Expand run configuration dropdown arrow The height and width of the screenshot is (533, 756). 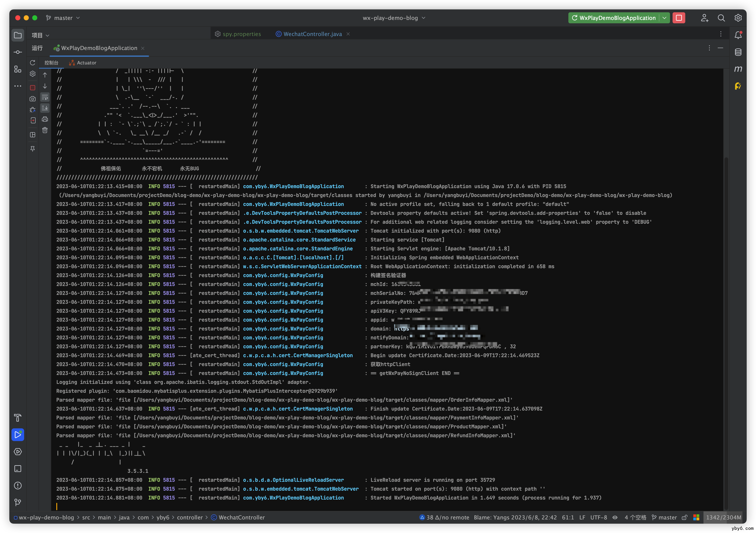(x=665, y=18)
